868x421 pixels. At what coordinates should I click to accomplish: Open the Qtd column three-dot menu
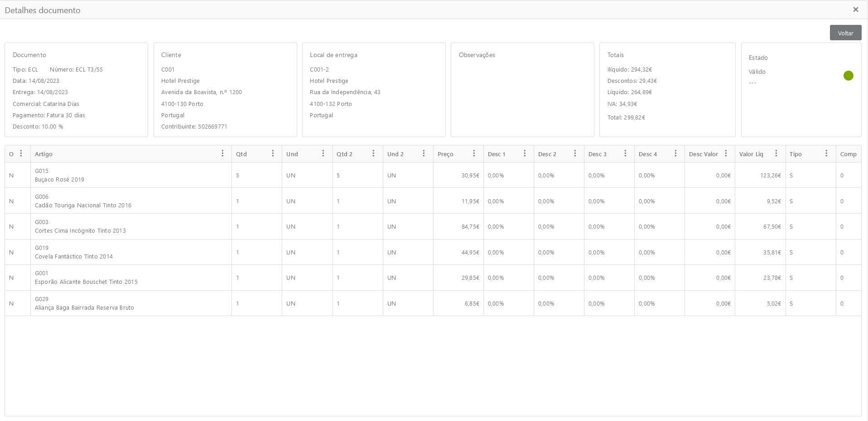pyautogui.click(x=273, y=153)
